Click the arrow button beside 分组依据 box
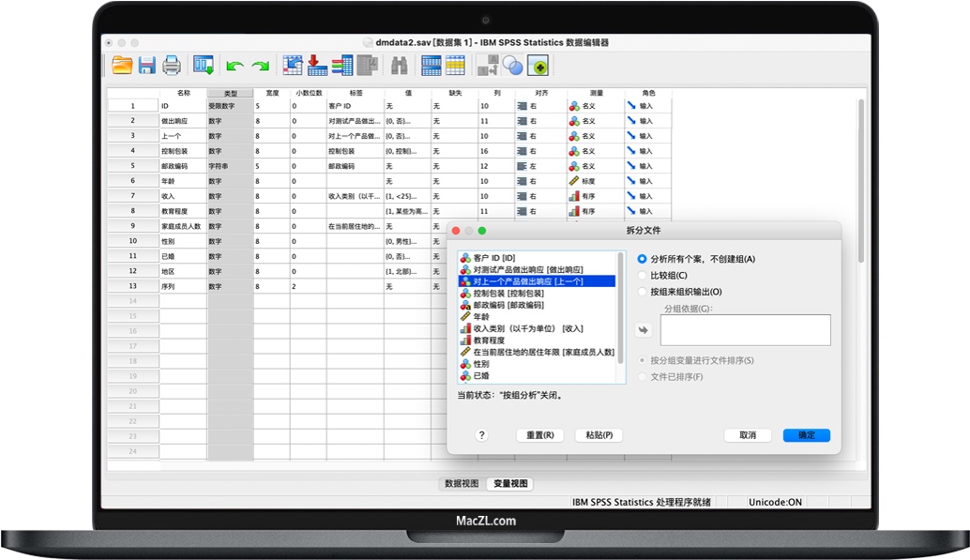This screenshot has height=560, width=970. click(644, 329)
